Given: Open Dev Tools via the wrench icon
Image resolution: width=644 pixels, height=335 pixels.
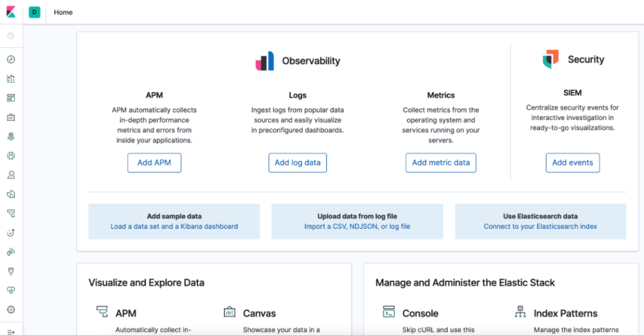Looking at the screenshot, I should tap(11, 271).
